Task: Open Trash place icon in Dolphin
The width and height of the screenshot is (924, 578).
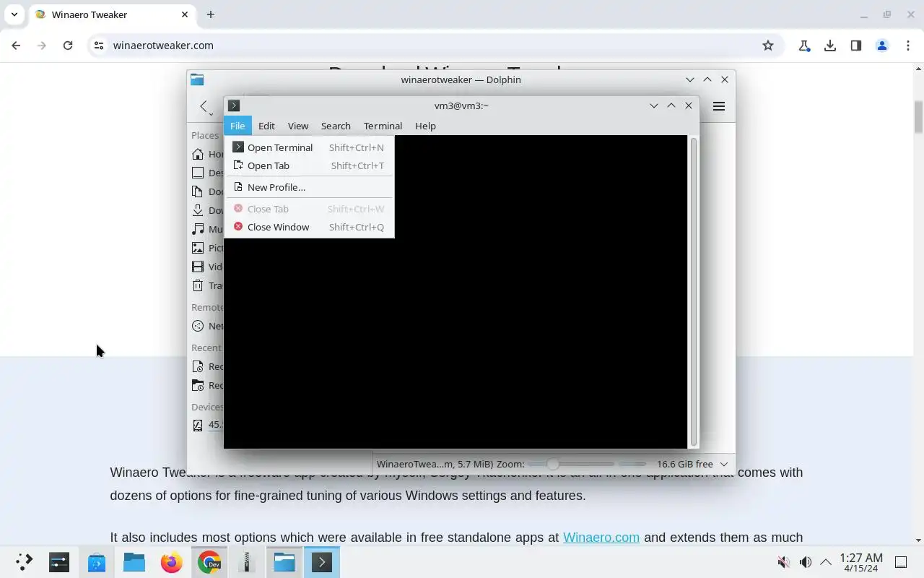Action: click(x=198, y=285)
